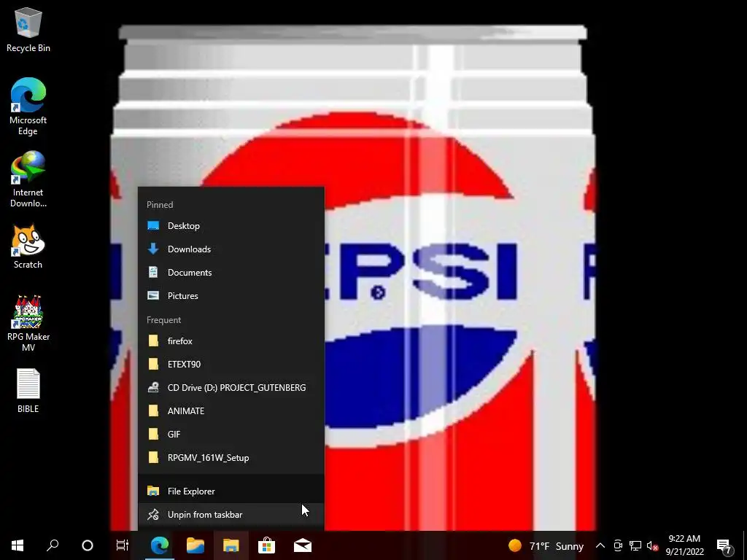Open pinned Documents in jump list
This screenshot has height=560, width=747.
tap(231, 273)
